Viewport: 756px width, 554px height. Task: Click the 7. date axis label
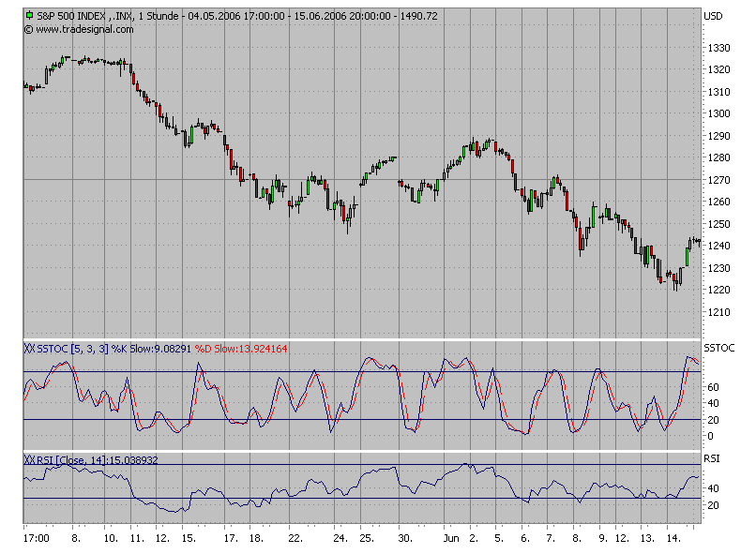[551, 538]
